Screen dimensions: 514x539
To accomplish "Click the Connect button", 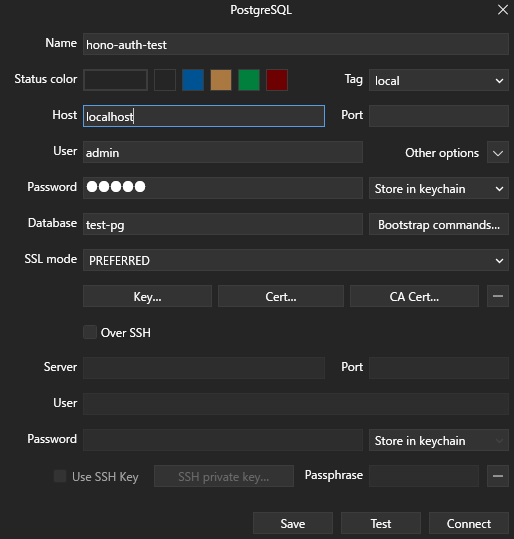I will click(469, 524).
